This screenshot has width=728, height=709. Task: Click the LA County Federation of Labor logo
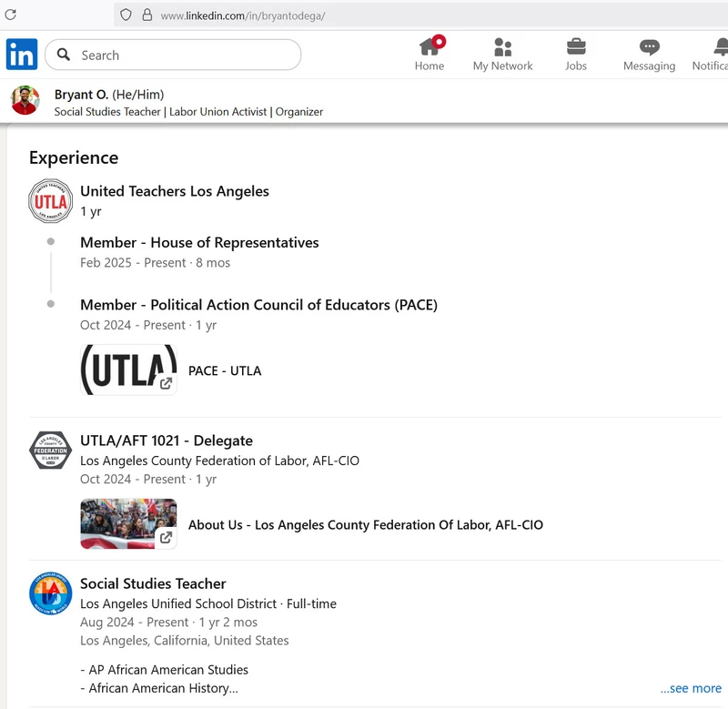tap(51, 450)
